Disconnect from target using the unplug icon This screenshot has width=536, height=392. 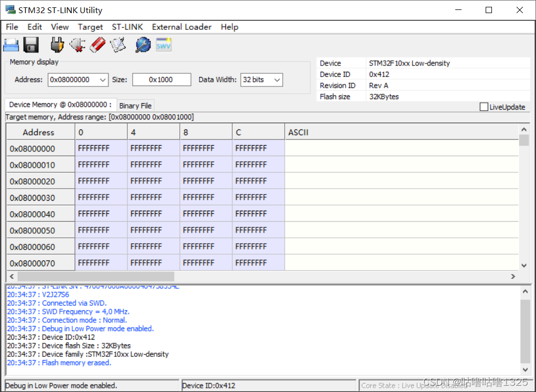[77, 45]
